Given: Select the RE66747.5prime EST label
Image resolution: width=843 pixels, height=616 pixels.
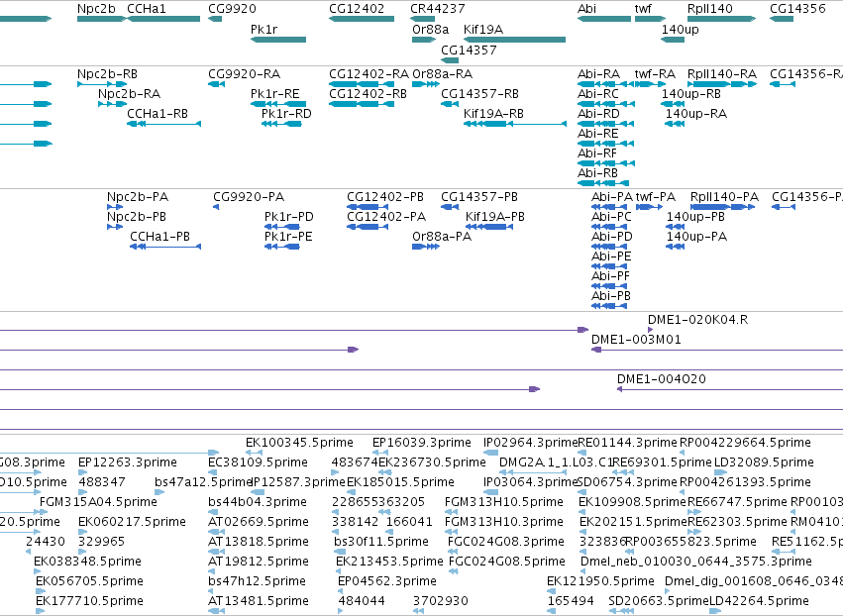Looking at the screenshot, I should tap(737, 502).
